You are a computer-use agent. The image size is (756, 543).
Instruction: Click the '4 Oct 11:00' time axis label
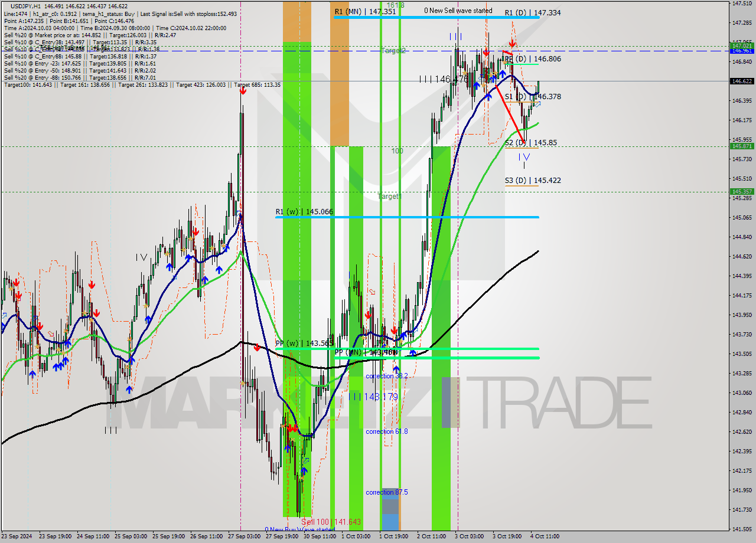tap(545, 537)
